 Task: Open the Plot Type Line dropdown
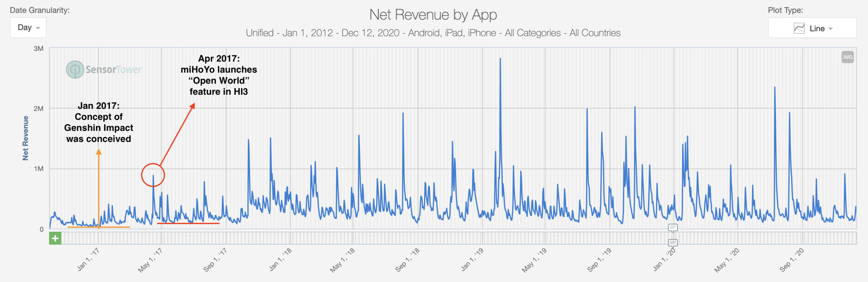(x=812, y=28)
